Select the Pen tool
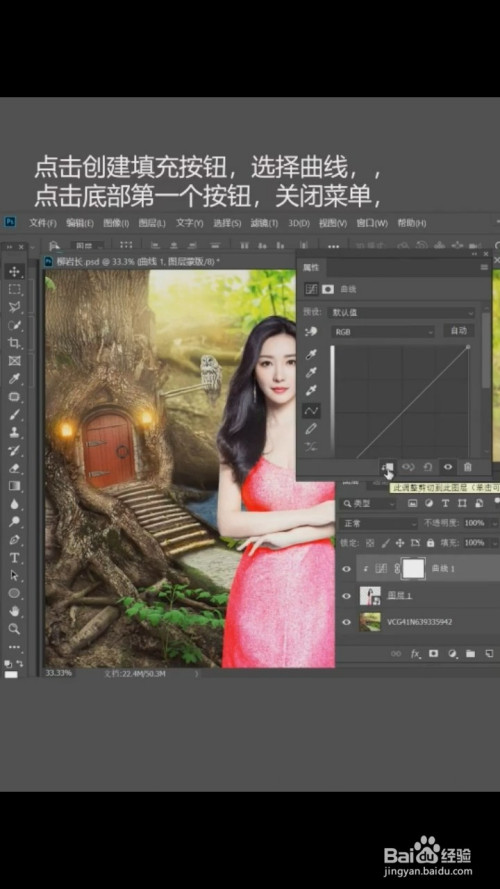This screenshot has height=889, width=500. click(14, 540)
